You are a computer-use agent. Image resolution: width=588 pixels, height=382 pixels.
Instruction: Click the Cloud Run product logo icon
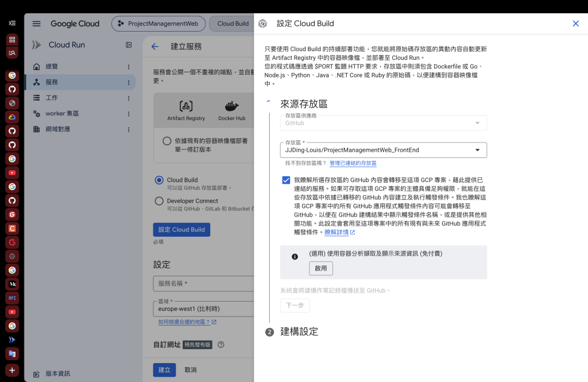pyautogui.click(x=36, y=45)
